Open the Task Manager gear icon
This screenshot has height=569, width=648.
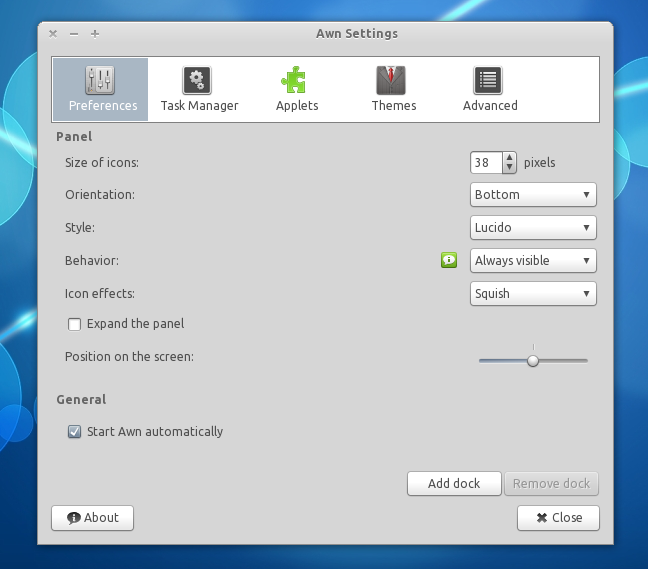[197, 80]
